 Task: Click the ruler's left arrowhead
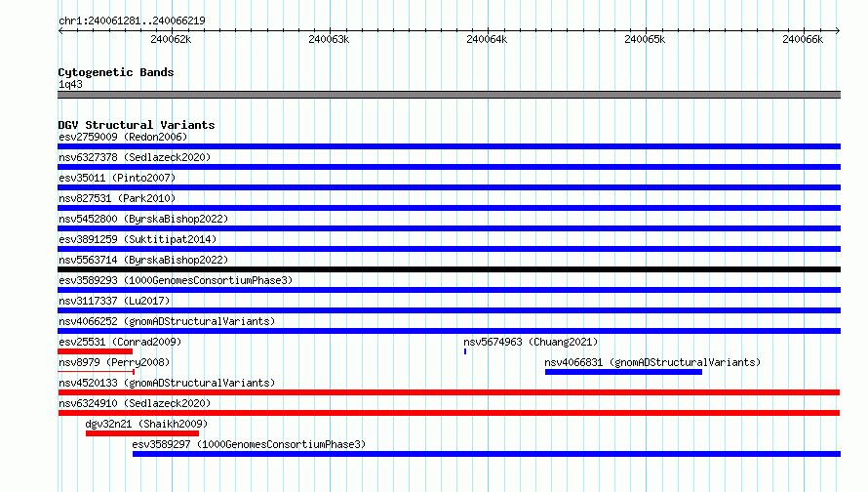(60, 30)
